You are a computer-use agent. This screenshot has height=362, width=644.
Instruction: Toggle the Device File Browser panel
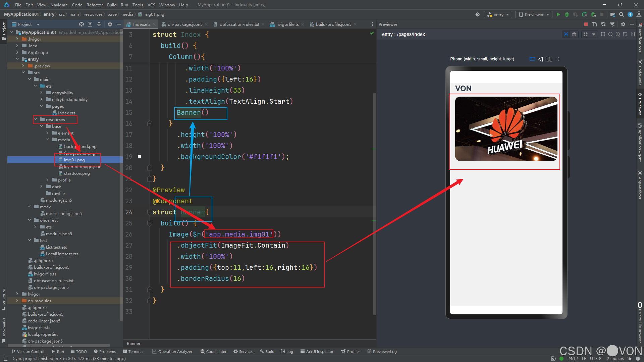pos(640,323)
